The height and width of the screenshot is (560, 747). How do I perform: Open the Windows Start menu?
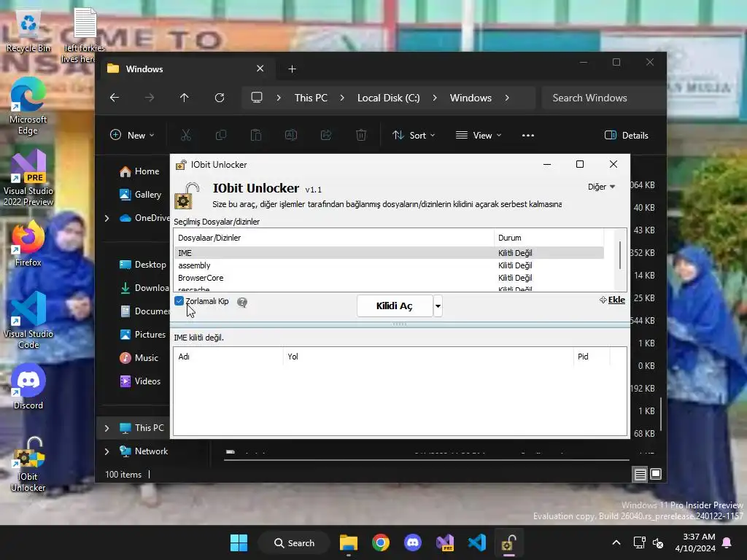pyautogui.click(x=239, y=542)
